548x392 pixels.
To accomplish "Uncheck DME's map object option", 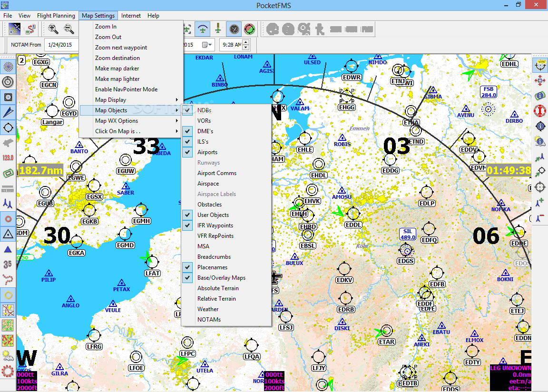I will (x=226, y=131).
